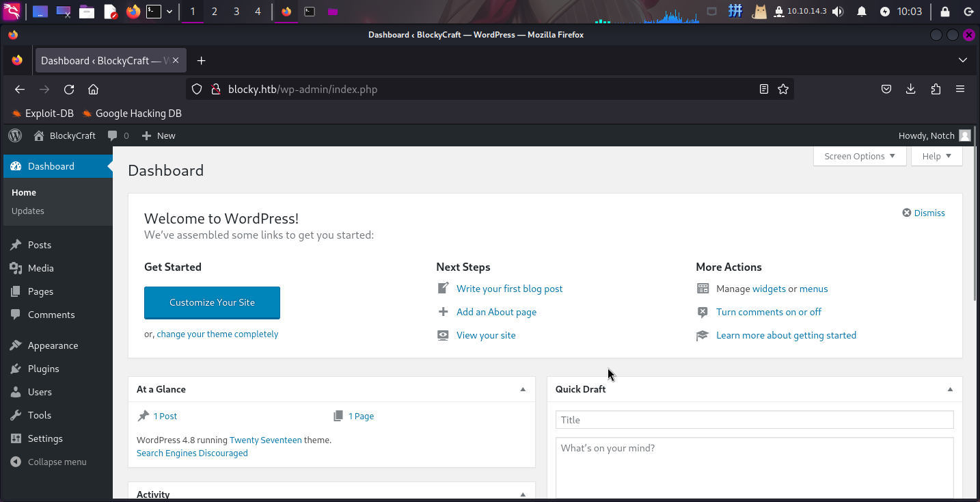
Task: Open the taskbar volume control icon
Action: (838, 12)
